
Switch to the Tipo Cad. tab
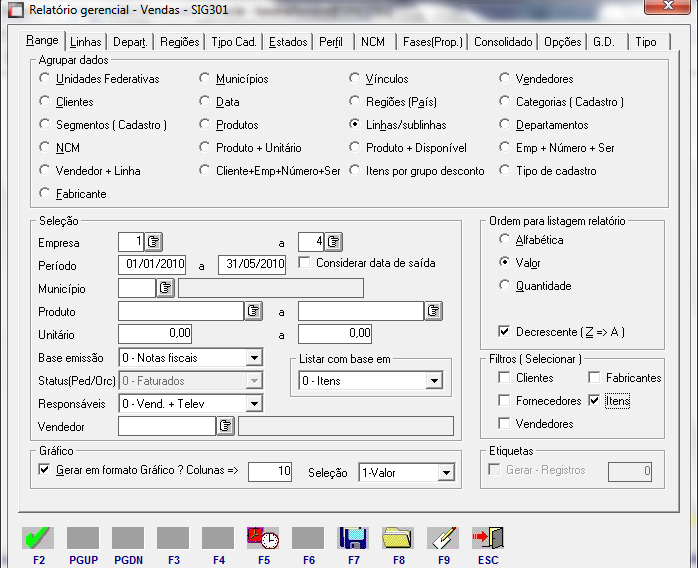[x=234, y=42]
